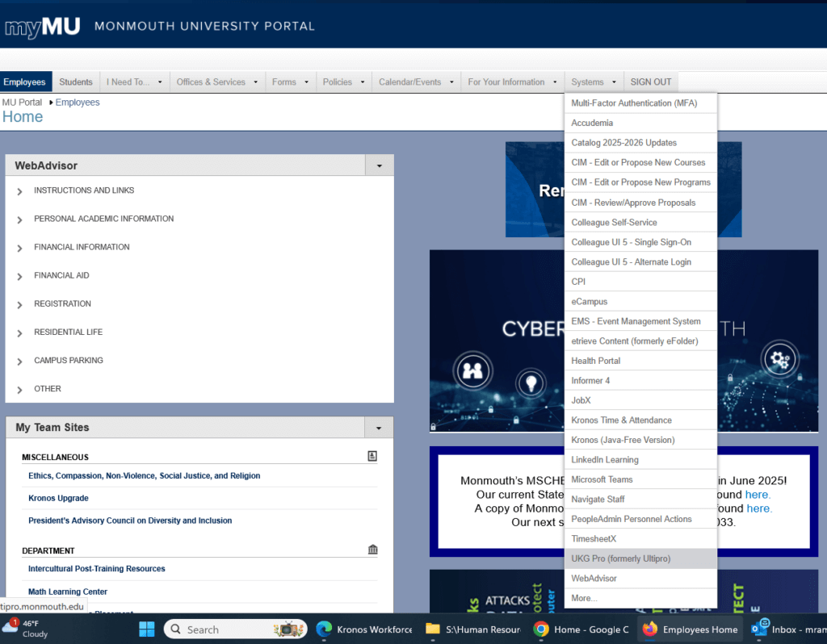Image resolution: width=827 pixels, height=644 pixels.
Task: Open the notification badge at bottom left
Action: 15,623
